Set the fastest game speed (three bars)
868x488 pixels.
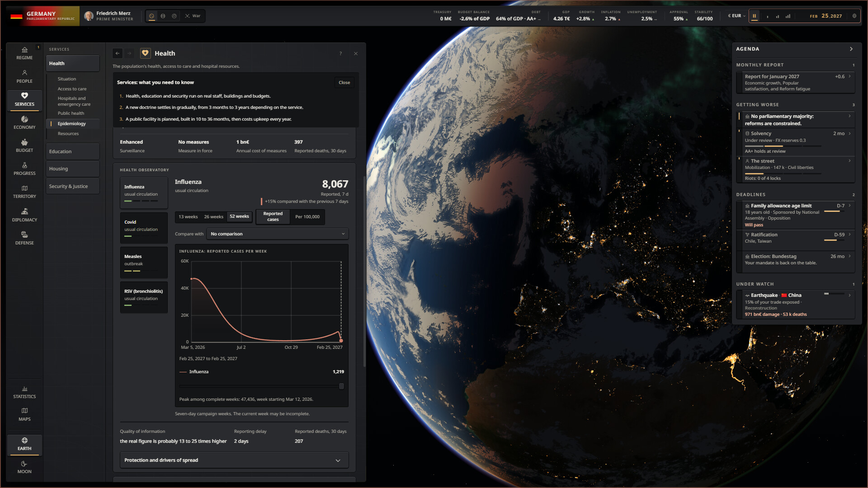tap(788, 16)
